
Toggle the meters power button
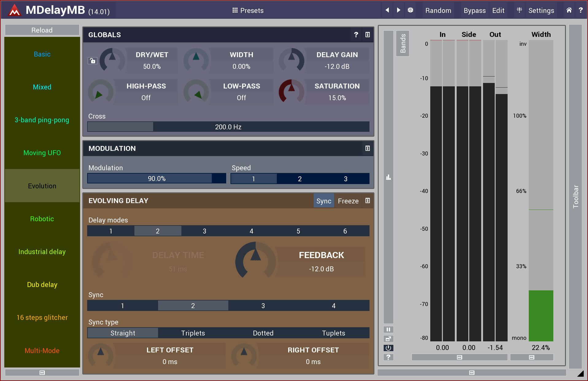(x=389, y=348)
